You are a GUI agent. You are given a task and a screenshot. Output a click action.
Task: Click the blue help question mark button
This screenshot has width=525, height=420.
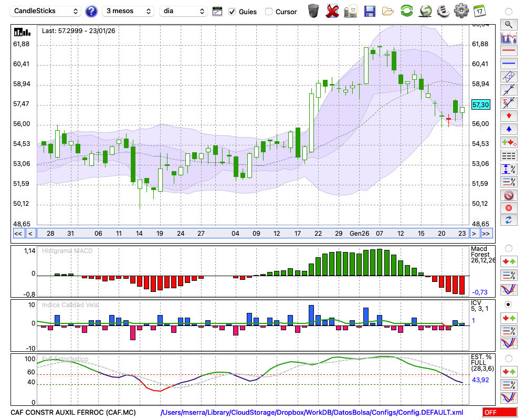point(91,11)
